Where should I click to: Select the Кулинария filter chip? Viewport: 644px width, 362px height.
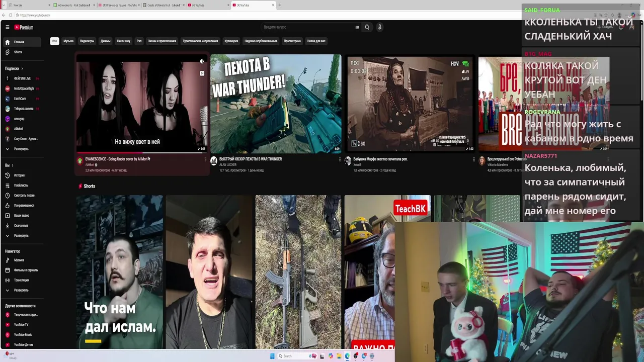click(231, 41)
